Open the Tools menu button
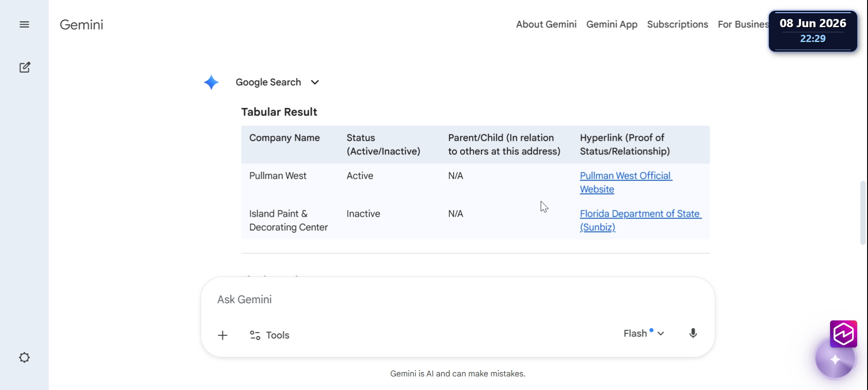Viewport: 868px width, 390px height. [269, 335]
